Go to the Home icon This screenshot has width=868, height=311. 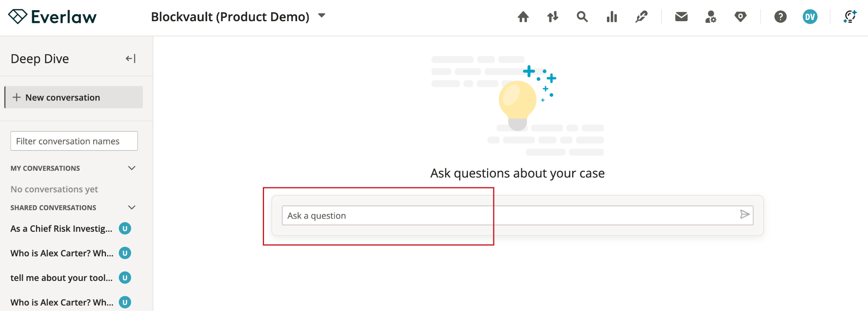pyautogui.click(x=523, y=17)
